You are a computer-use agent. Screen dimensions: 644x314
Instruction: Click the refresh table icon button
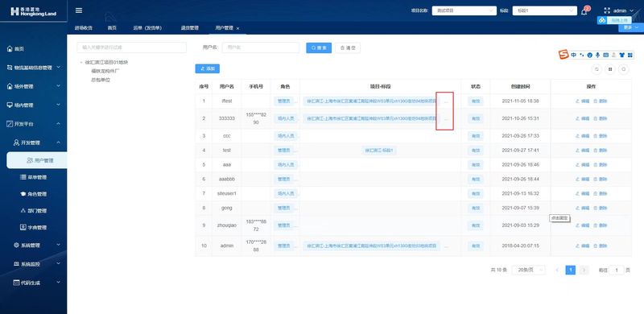point(597,69)
